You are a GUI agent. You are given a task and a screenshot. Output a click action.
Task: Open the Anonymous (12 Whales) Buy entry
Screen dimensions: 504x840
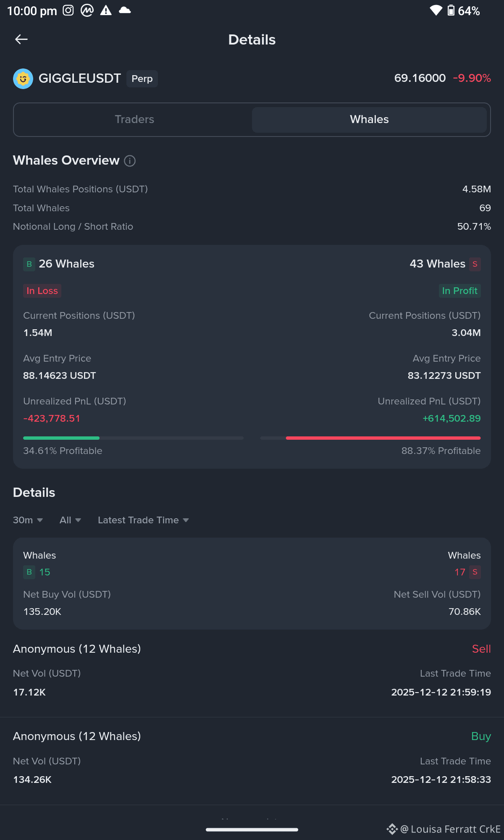pos(252,758)
